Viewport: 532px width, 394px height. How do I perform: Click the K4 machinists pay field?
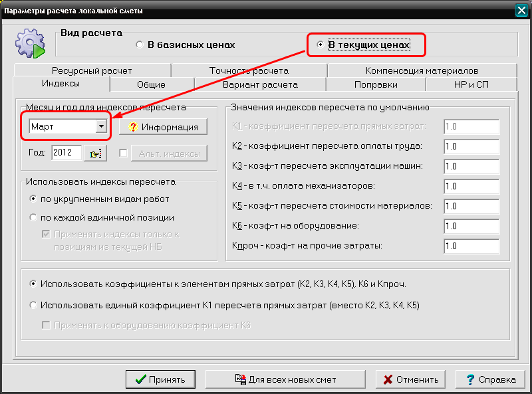471,187
